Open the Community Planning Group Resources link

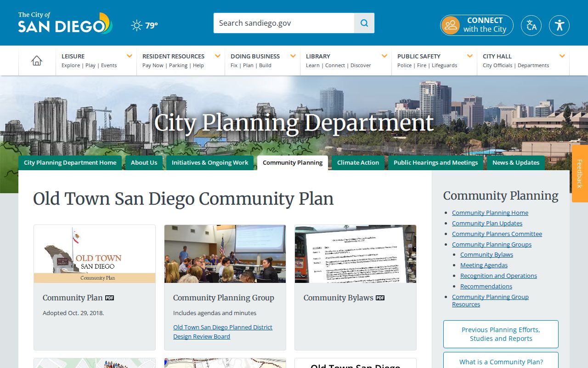tap(490, 300)
